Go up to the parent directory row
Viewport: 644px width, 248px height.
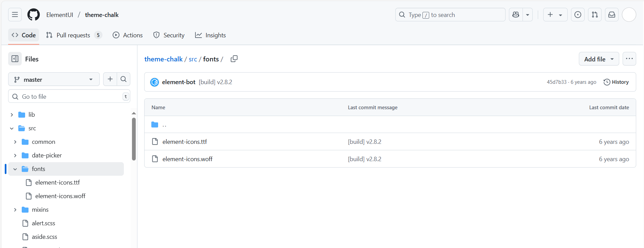[x=390, y=125]
